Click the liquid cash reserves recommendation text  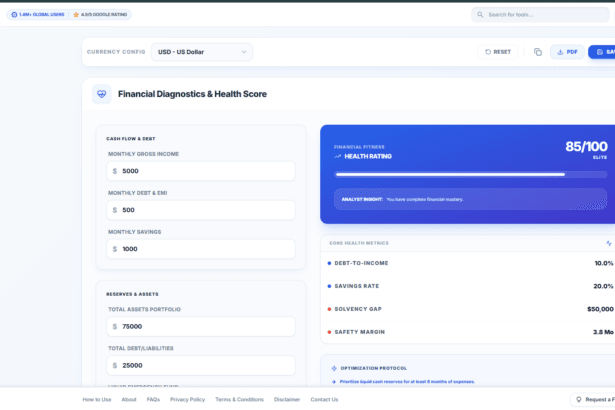(x=407, y=381)
